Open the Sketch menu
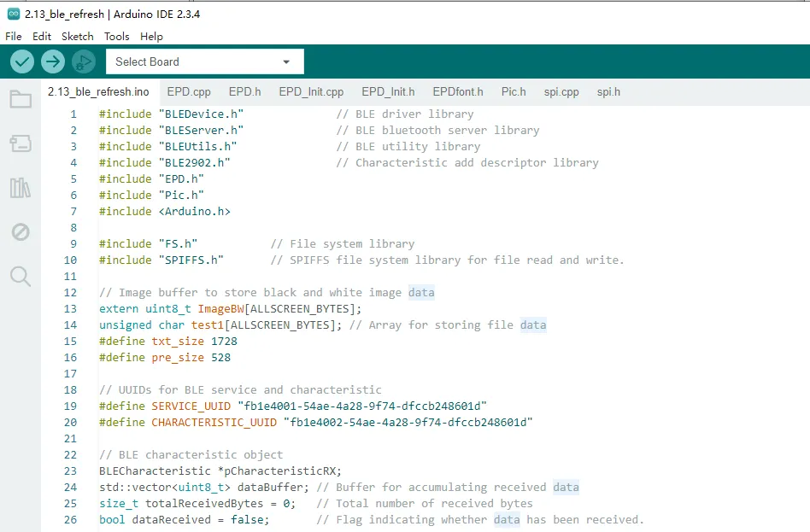 (x=78, y=37)
